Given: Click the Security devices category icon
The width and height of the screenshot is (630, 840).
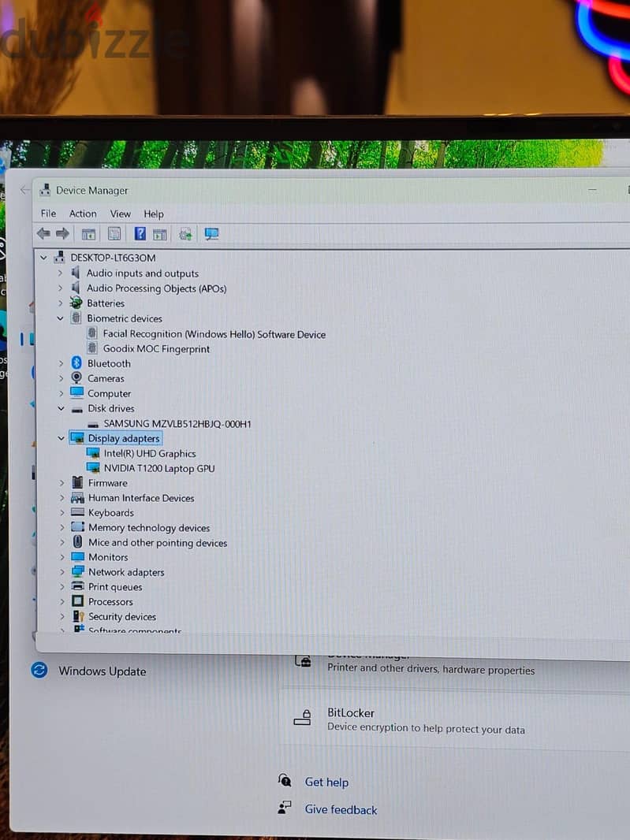Looking at the screenshot, I should coord(78,616).
